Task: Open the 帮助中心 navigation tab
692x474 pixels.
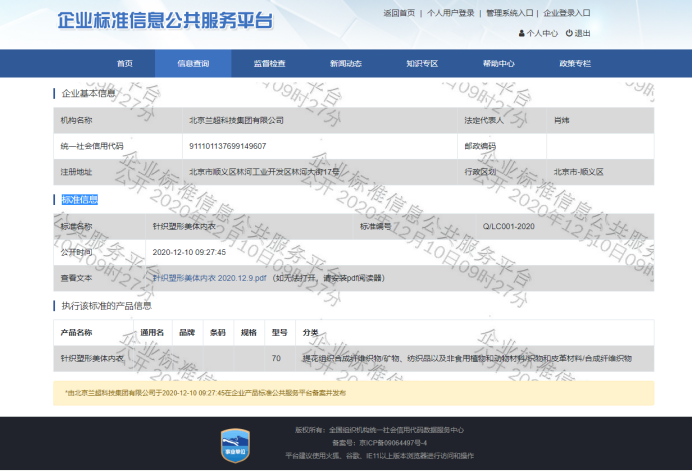Action: point(498,64)
